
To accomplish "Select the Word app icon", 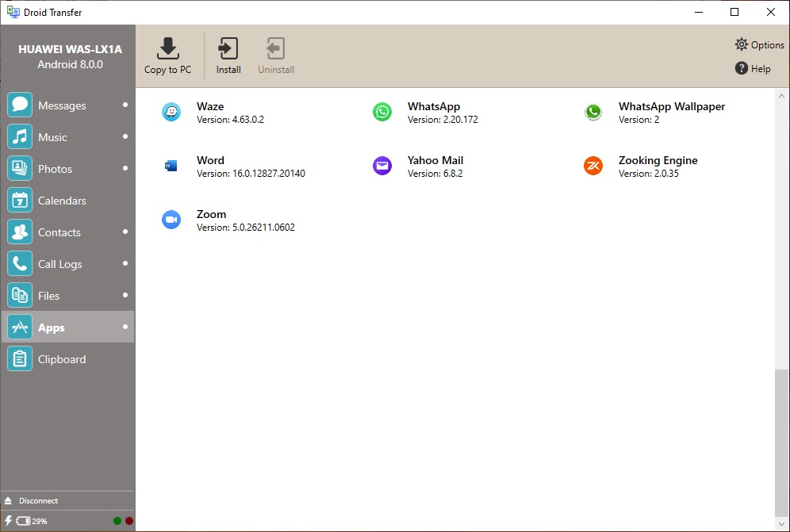I will 171,165.
